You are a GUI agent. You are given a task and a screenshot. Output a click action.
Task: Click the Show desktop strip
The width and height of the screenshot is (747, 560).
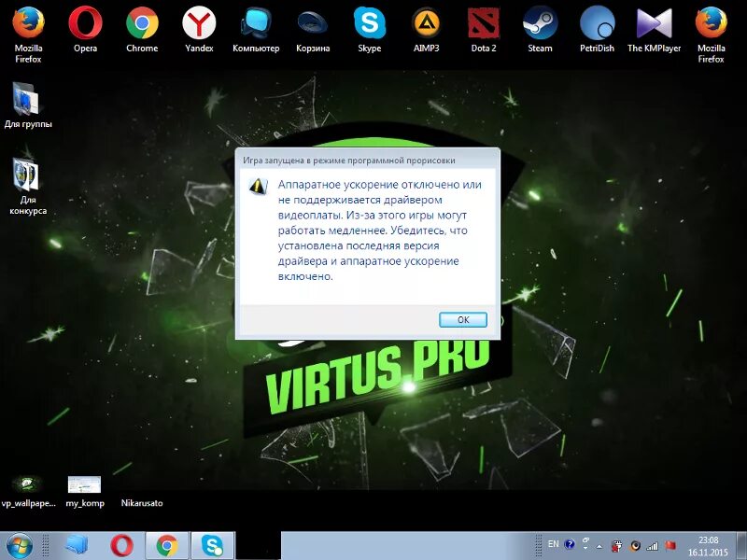[742, 546]
